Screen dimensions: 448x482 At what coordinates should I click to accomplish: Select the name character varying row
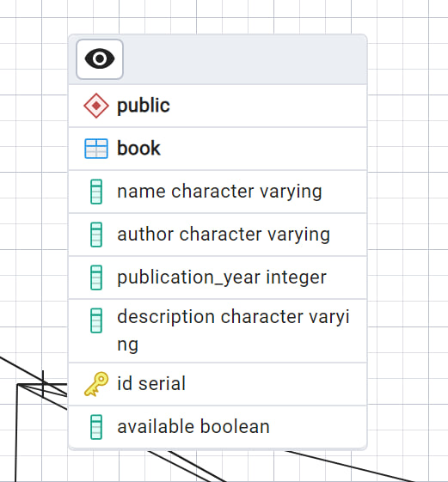click(x=218, y=192)
